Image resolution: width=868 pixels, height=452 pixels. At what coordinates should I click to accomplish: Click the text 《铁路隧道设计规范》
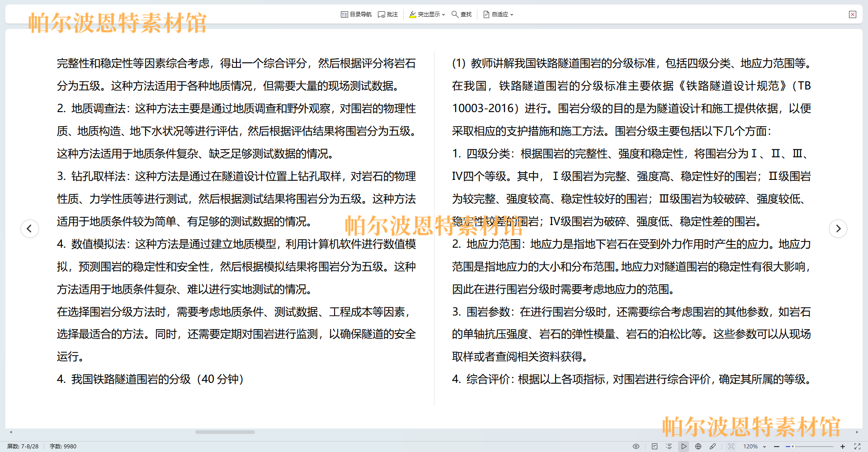pyautogui.click(x=733, y=86)
